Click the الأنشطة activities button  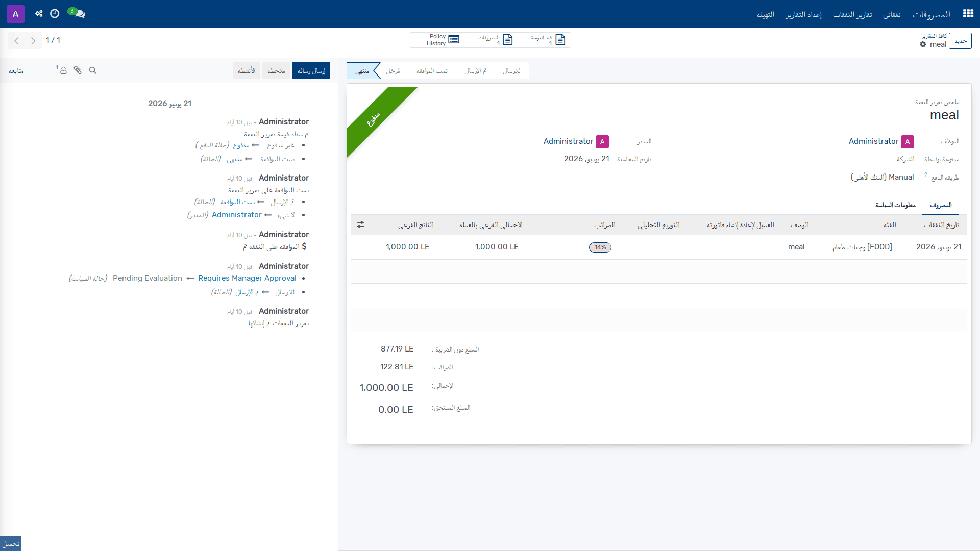(x=247, y=71)
